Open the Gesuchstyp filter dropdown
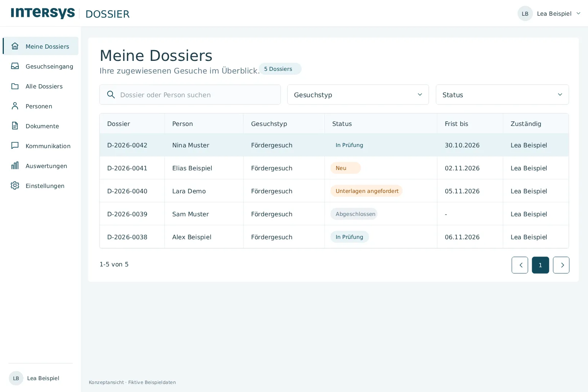588x392 pixels. (x=358, y=95)
